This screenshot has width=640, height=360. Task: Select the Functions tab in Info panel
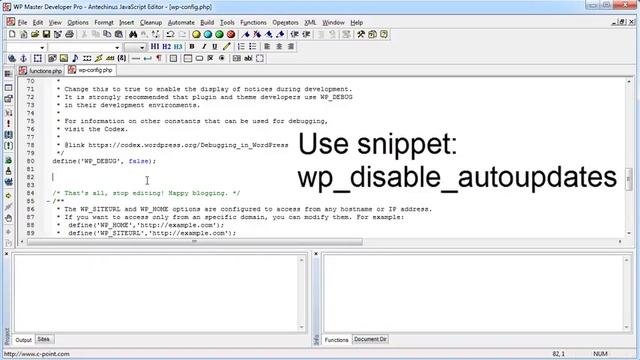(x=337, y=340)
